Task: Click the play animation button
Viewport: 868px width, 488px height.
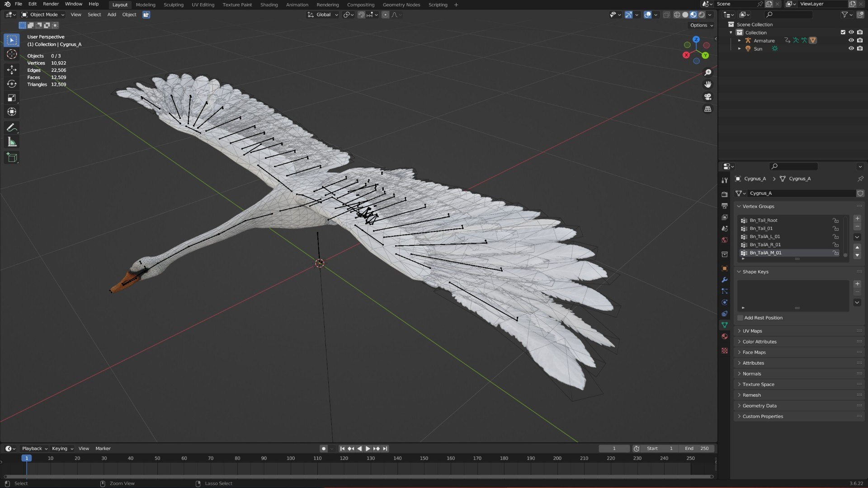Action: point(368,449)
